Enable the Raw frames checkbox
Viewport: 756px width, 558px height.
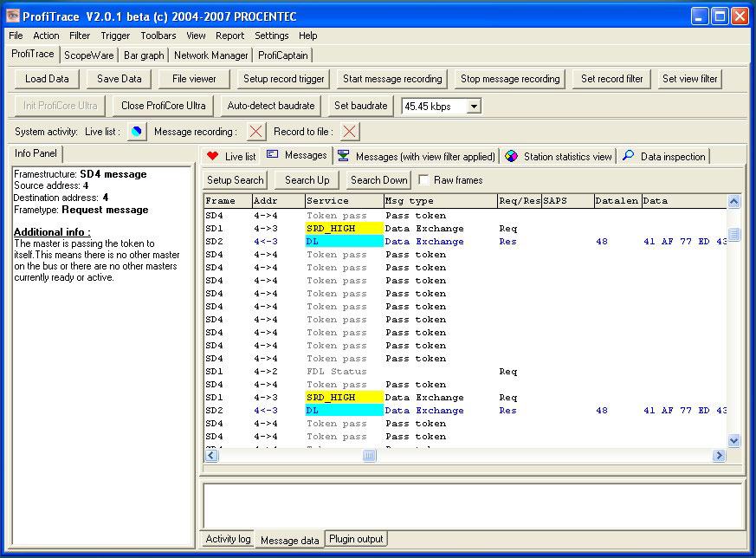pyautogui.click(x=423, y=180)
